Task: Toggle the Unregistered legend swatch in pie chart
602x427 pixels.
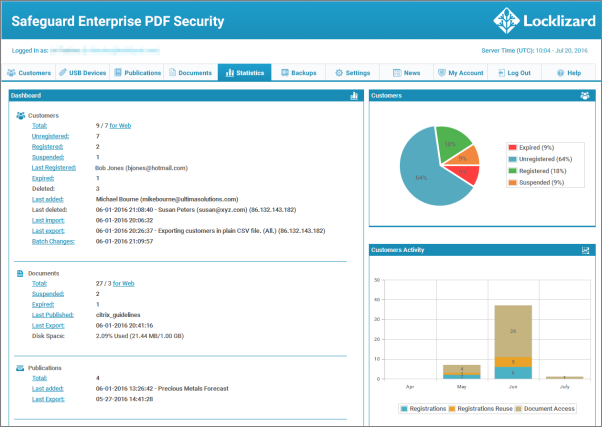Action: (x=512, y=158)
